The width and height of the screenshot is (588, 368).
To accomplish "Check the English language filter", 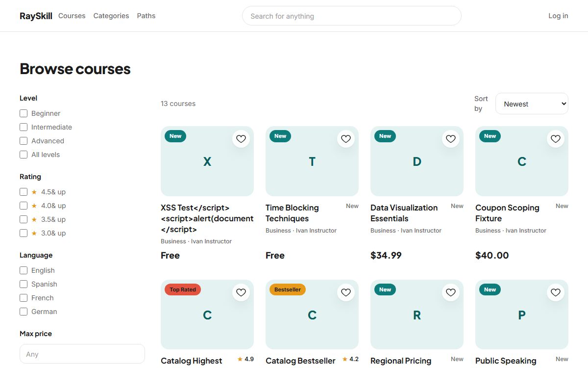I will click(x=24, y=270).
